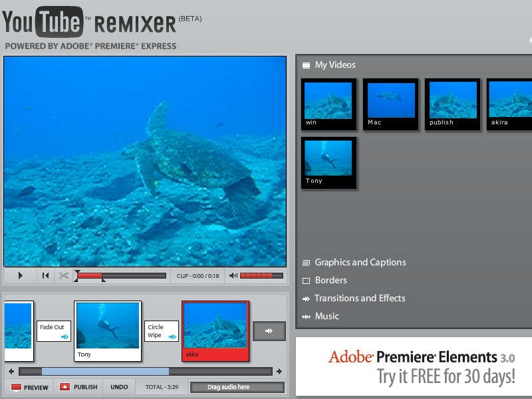
Task: Click the UNDO button
Action: tap(119, 387)
